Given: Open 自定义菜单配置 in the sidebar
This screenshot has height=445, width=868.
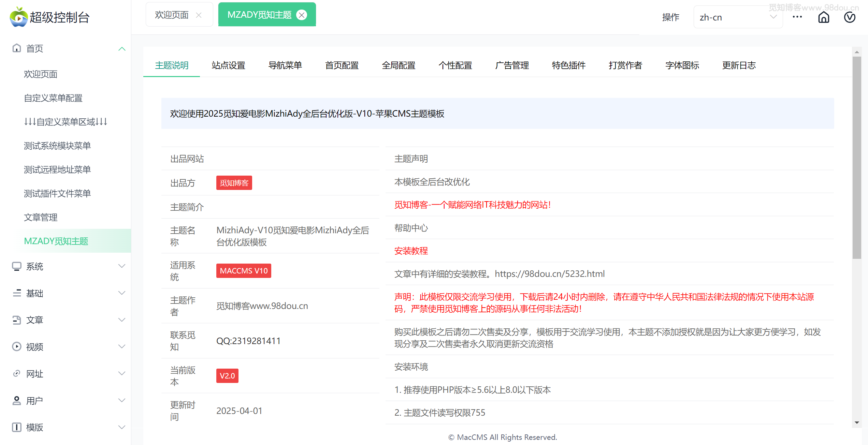Looking at the screenshot, I should (x=66, y=98).
